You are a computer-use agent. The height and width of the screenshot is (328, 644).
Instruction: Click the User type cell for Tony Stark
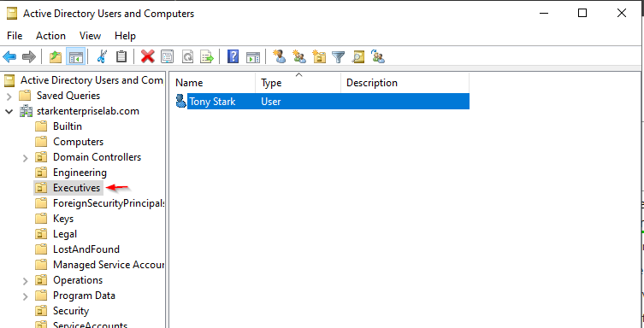(x=270, y=102)
